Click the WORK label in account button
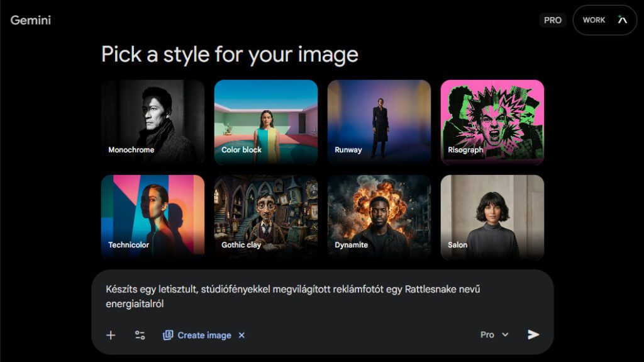Screen dimensions: 644x362 594,20
